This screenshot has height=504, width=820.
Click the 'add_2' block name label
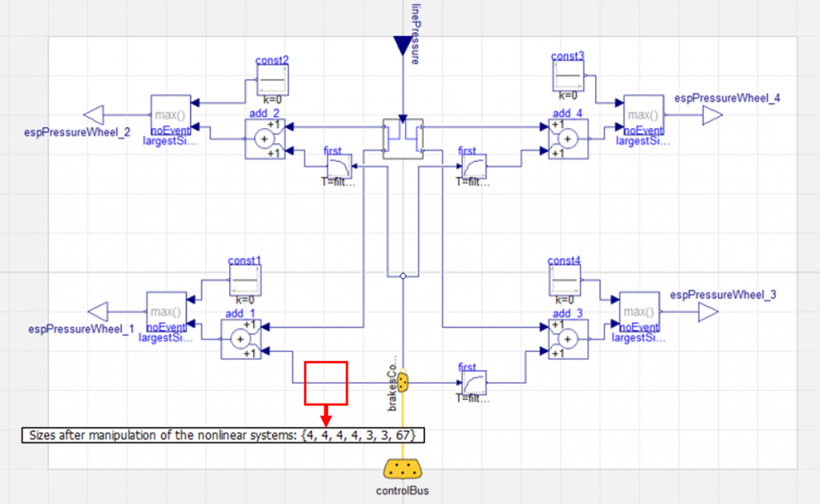click(264, 114)
